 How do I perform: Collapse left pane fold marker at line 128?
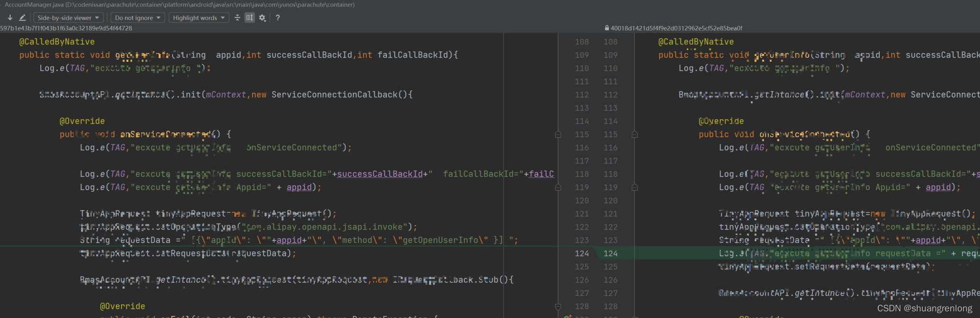click(x=558, y=306)
